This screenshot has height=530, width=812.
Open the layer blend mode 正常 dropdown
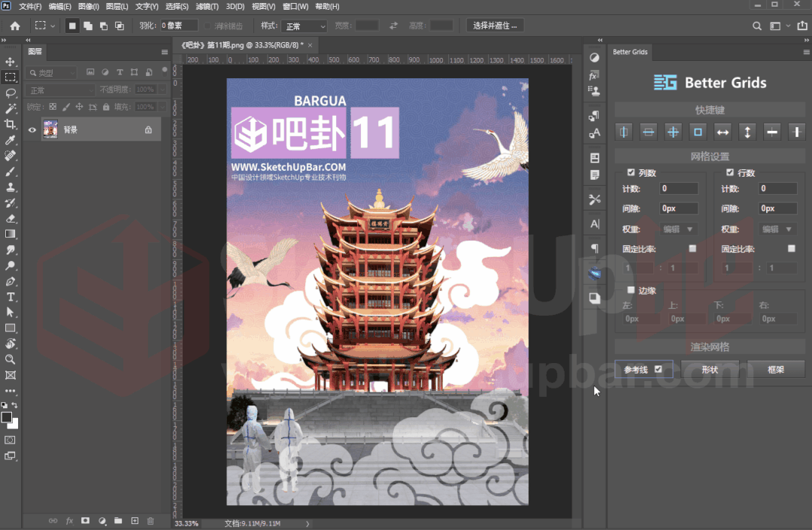coord(61,90)
